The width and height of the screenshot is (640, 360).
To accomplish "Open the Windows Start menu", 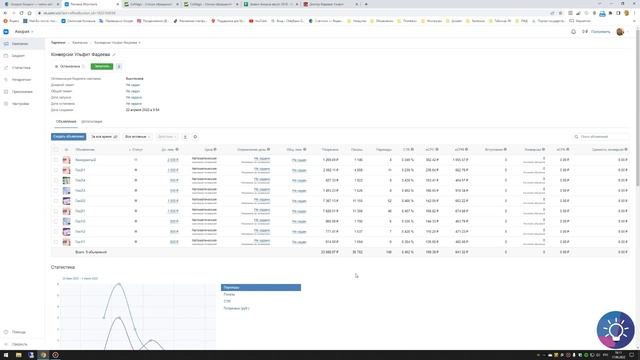I will 6,355.
